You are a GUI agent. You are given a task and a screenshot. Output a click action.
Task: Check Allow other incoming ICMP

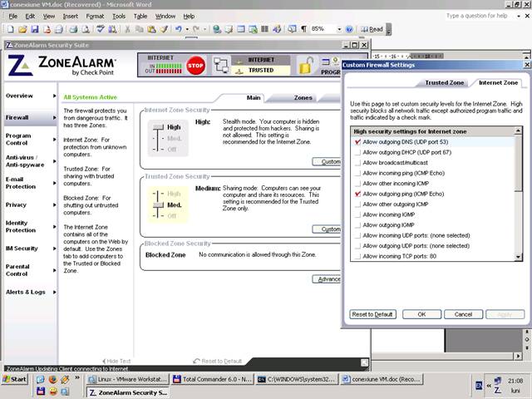(x=357, y=184)
